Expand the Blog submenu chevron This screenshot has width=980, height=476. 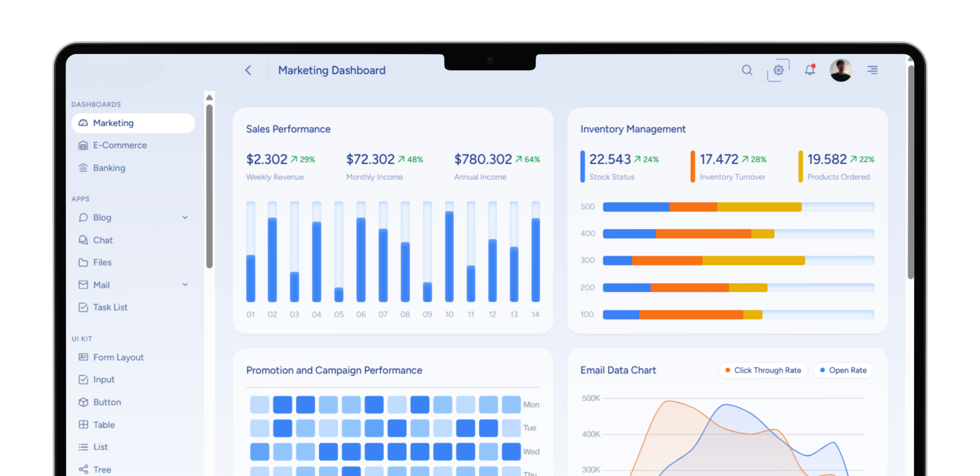coord(185,217)
